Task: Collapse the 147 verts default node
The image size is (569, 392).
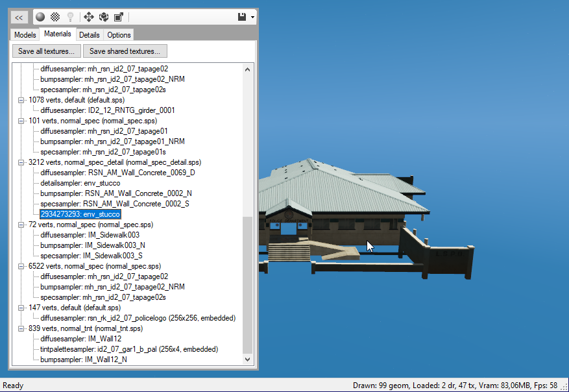Action: pyautogui.click(x=21, y=308)
